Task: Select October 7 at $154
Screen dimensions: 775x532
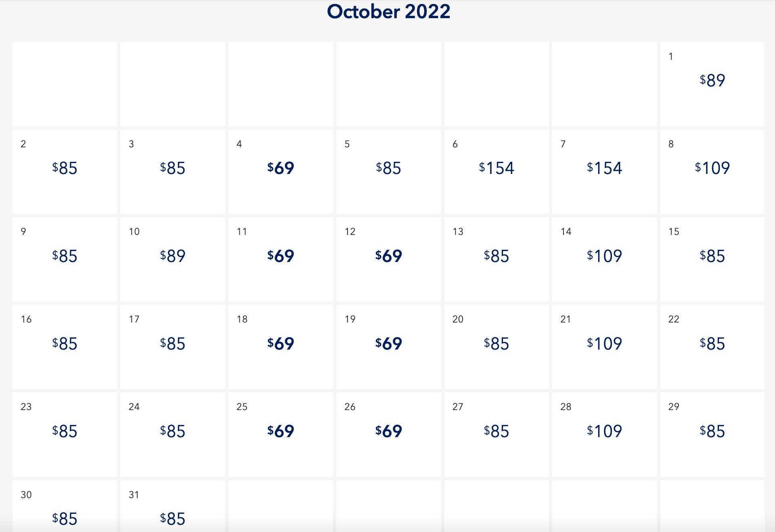Action: pos(604,168)
